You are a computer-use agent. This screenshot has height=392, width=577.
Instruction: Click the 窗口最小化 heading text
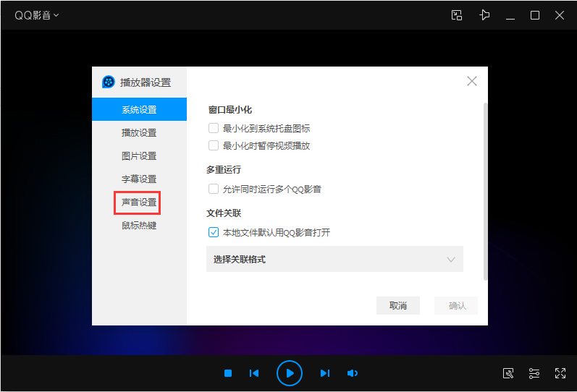230,110
